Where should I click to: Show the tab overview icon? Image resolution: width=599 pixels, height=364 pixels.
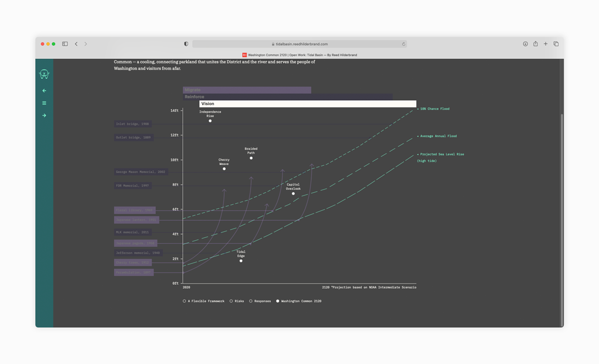(x=556, y=44)
